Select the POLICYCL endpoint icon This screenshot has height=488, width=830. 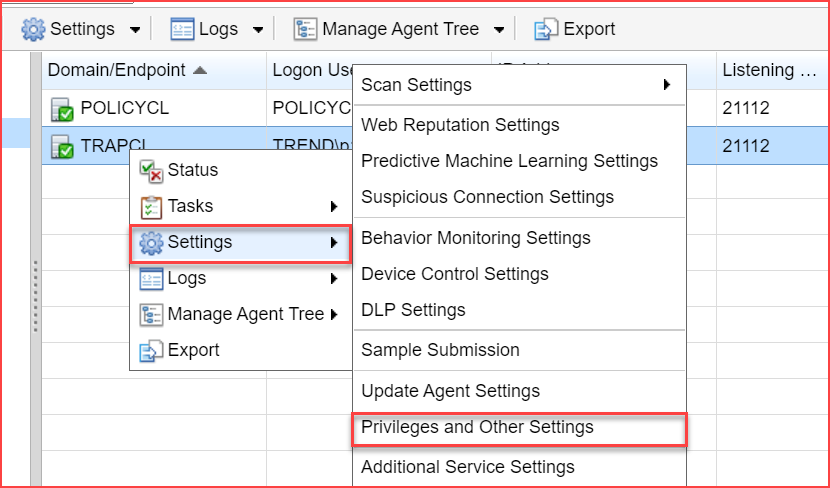coord(62,109)
